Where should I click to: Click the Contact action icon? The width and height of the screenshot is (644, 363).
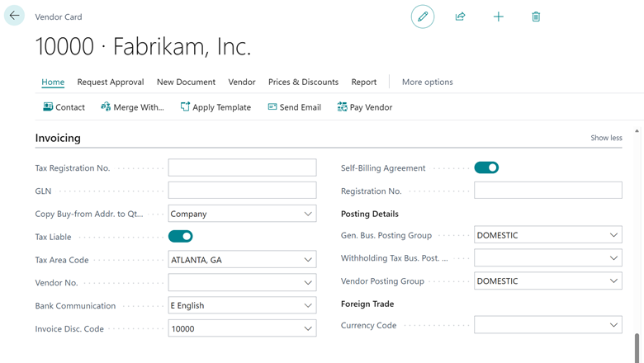48,106
